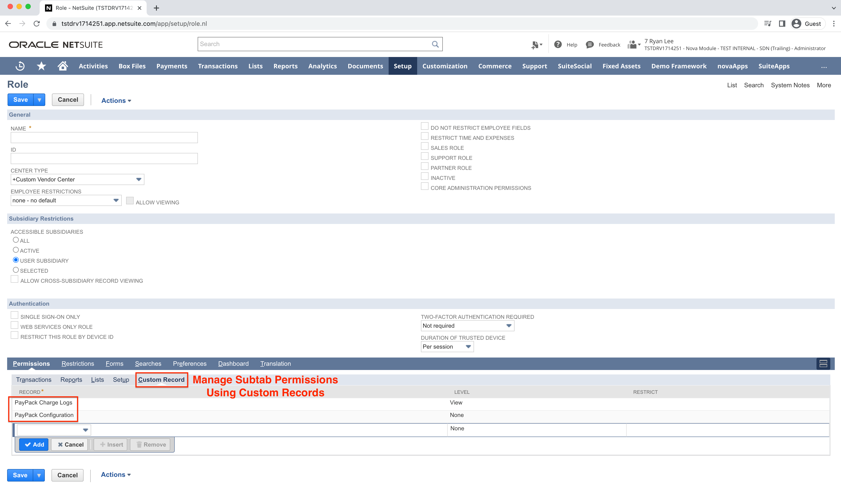Open Help using the question mark icon
The height and width of the screenshot is (504, 841).
click(x=558, y=45)
